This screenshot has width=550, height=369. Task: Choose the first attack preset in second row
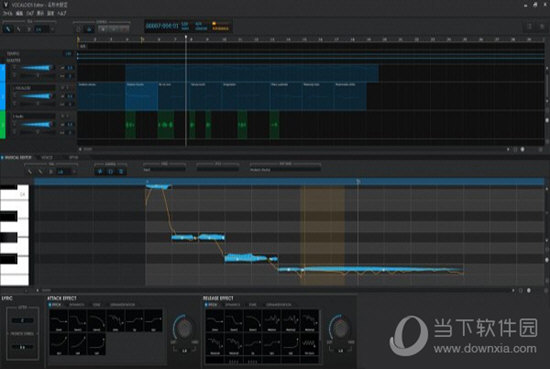coord(59,344)
